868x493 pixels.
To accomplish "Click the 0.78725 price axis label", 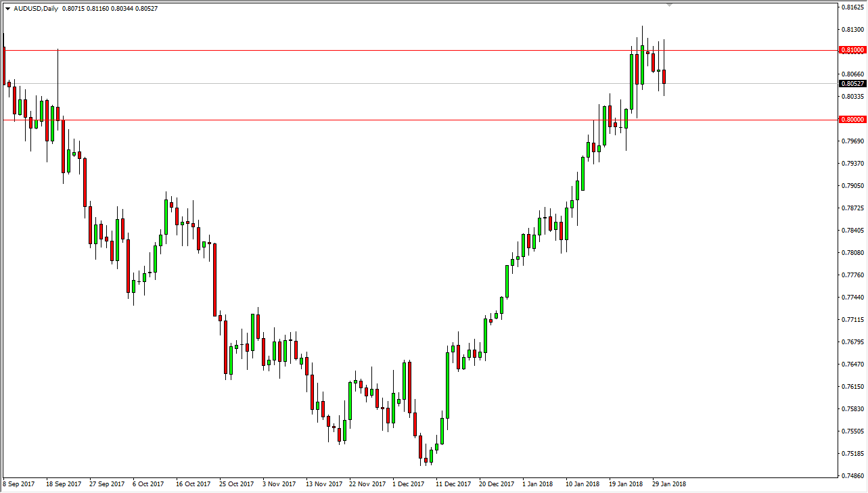I will tap(852, 208).
